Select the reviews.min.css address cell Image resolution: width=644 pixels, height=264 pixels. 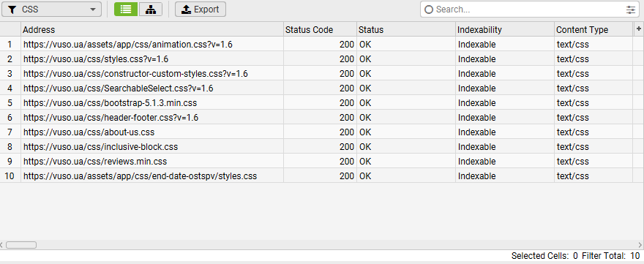point(95,162)
